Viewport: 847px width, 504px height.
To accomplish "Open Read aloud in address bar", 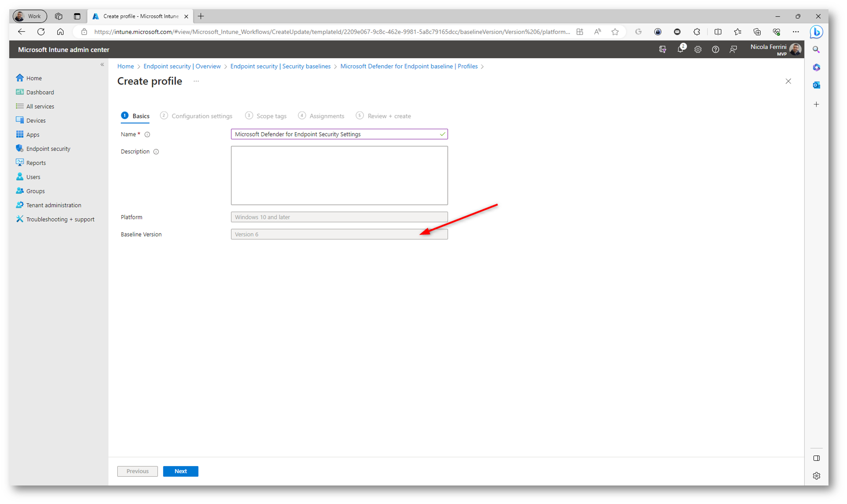I will (597, 32).
